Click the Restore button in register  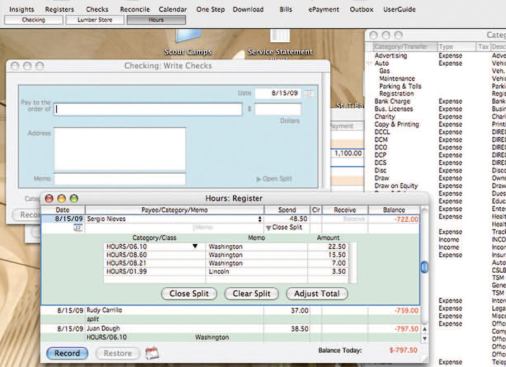[117, 353]
